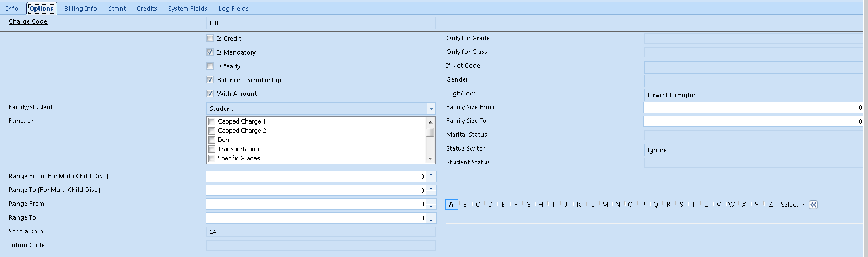Enable the Is Yearly checkbox
Screen dimensions: 868x257
pos(210,66)
